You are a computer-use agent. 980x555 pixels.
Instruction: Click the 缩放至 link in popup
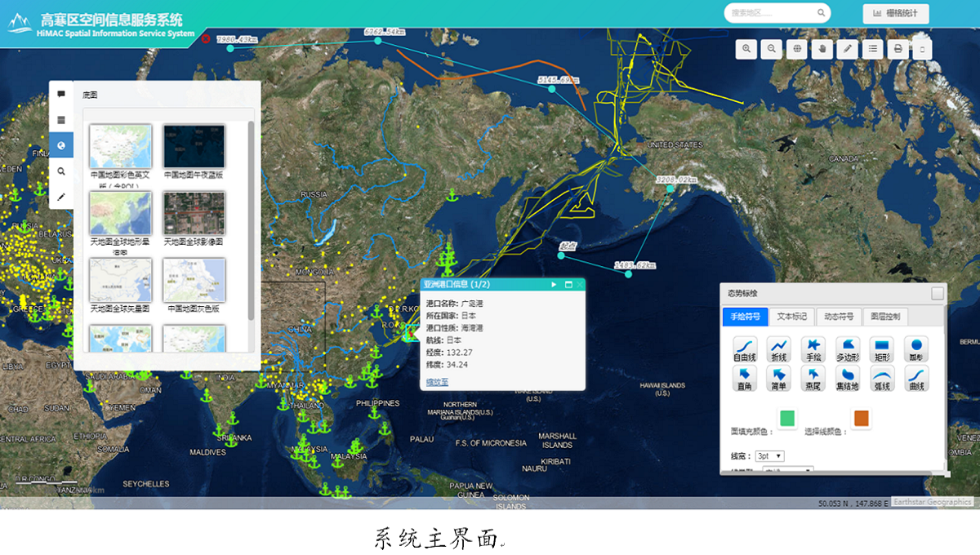(437, 381)
